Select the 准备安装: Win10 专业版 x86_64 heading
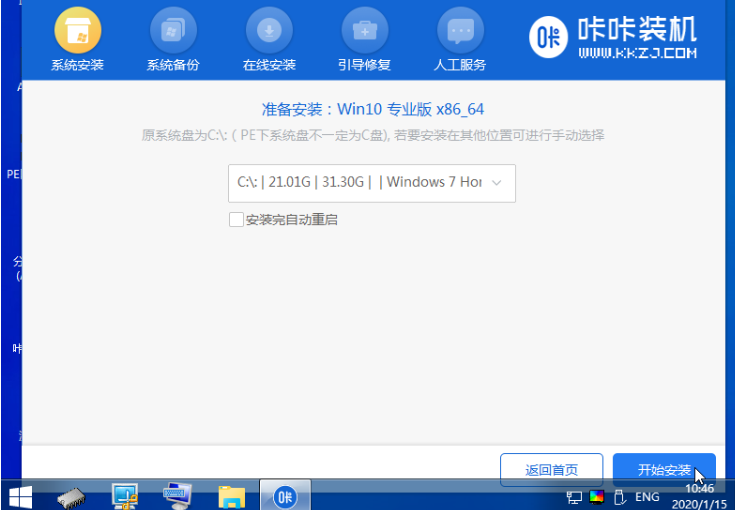The height and width of the screenshot is (510, 735). (373, 109)
